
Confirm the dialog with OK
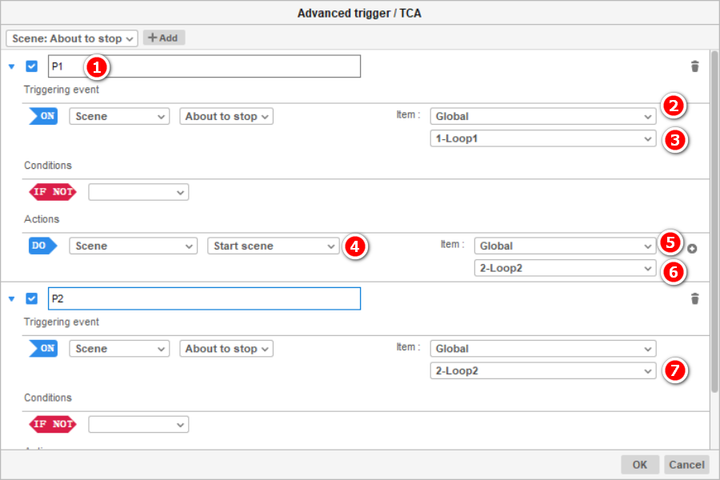click(639, 465)
